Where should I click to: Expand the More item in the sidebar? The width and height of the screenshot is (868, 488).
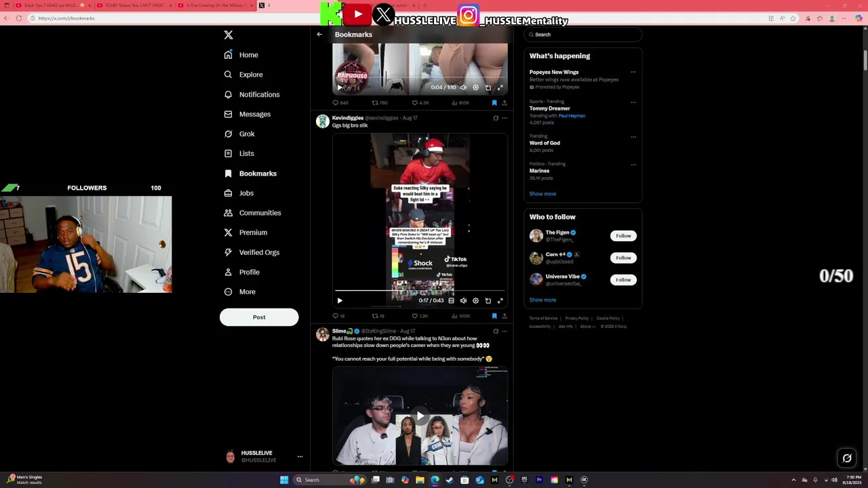pyautogui.click(x=240, y=291)
